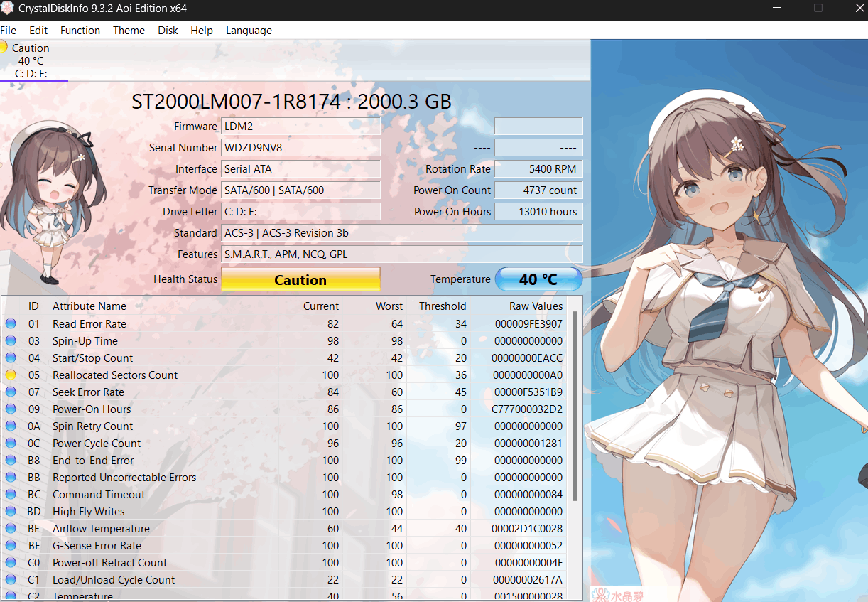Open the Help menu
The image size is (868, 602).
coord(202,31)
